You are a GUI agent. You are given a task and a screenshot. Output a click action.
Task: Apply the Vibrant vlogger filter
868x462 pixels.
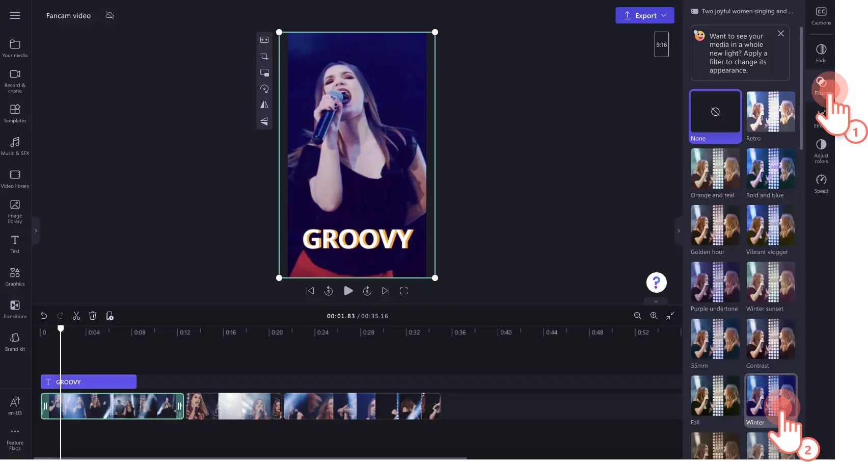point(771,230)
